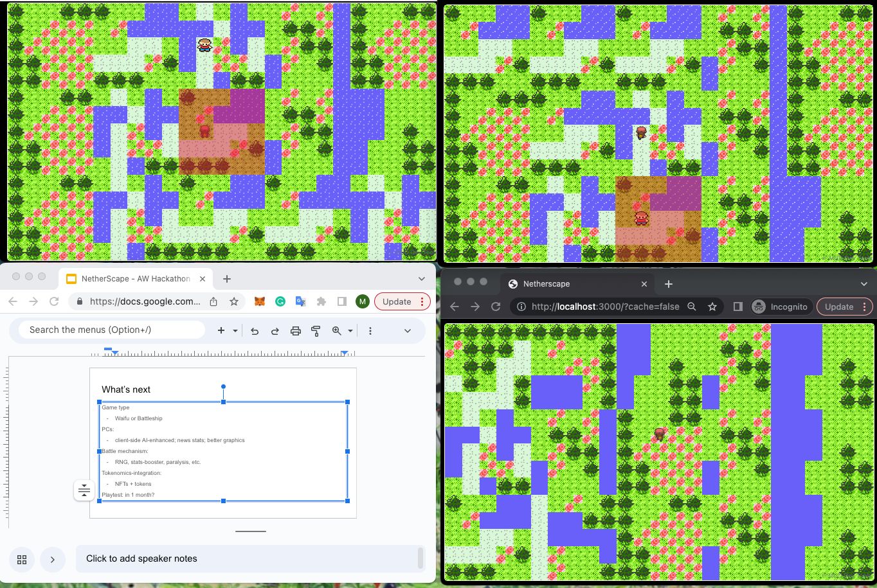Click the Zoom magnifier in the Slides toolbar
This screenshot has height=588, width=877.
[337, 330]
